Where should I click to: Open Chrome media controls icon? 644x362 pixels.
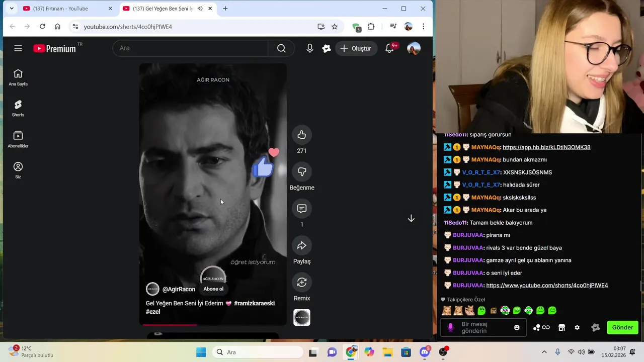[x=393, y=27]
